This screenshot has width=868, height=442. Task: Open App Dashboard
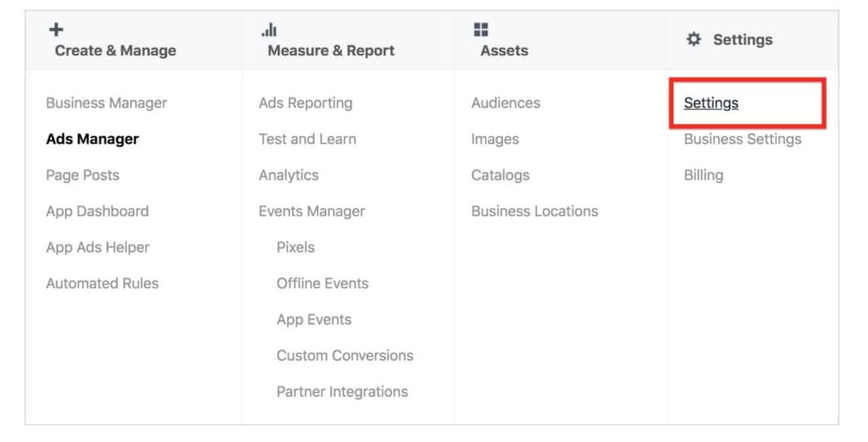pyautogui.click(x=97, y=211)
